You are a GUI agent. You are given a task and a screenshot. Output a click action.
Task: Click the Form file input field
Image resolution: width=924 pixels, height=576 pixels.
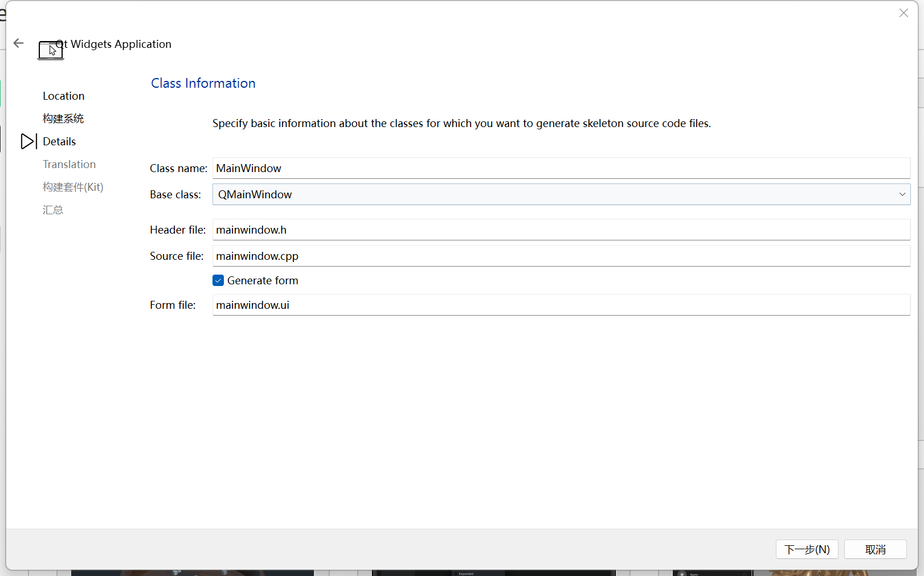pyautogui.click(x=561, y=305)
